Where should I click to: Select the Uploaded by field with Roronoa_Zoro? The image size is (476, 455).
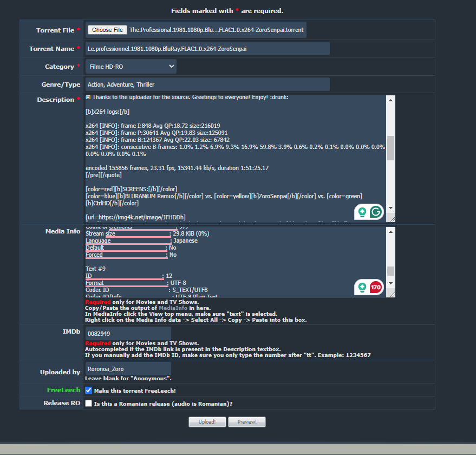click(128, 369)
